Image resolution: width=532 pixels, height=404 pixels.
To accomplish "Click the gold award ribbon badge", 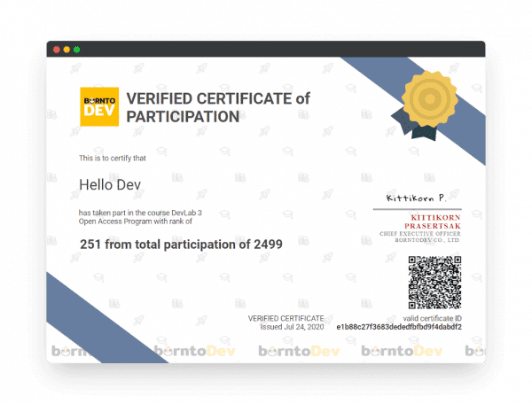I will (426, 105).
